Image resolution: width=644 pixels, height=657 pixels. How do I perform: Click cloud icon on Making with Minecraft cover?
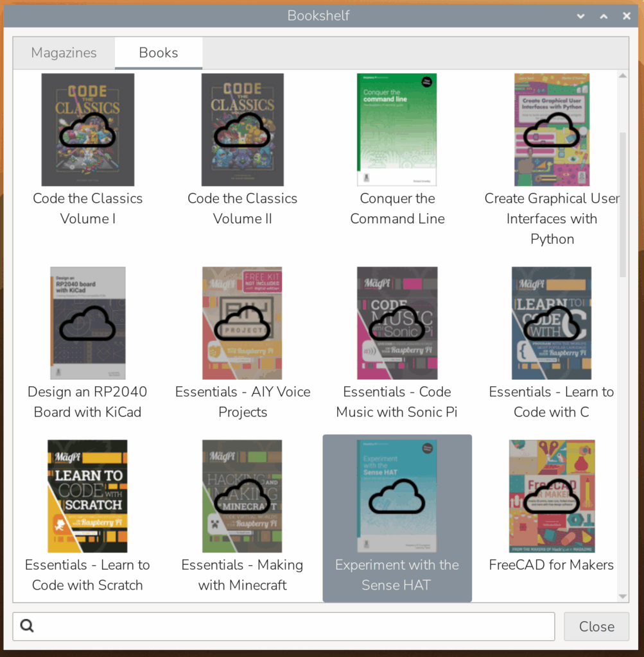[x=242, y=496]
